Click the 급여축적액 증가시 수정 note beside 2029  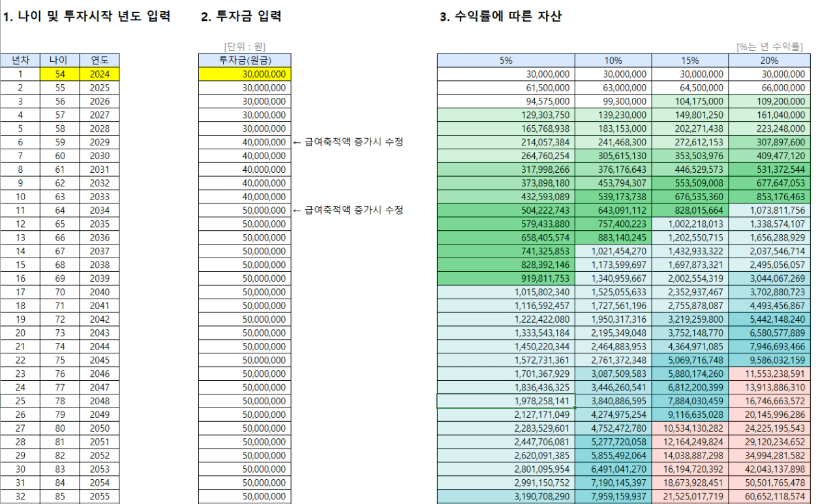pos(346,142)
